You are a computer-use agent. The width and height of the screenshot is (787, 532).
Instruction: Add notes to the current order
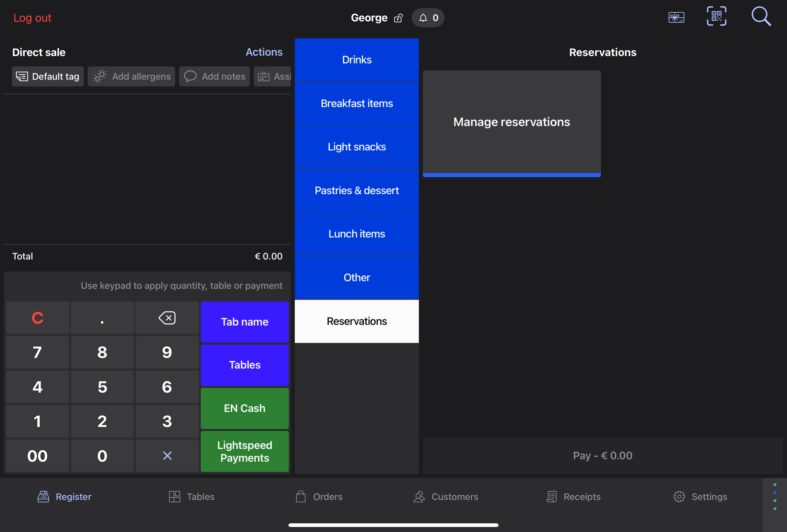[x=214, y=76]
